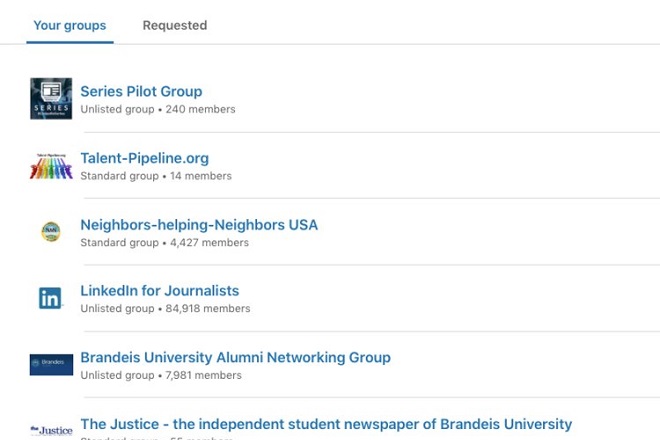
Task: Open Neighbors-helping-Neighbors USA group
Action: tap(199, 224)
